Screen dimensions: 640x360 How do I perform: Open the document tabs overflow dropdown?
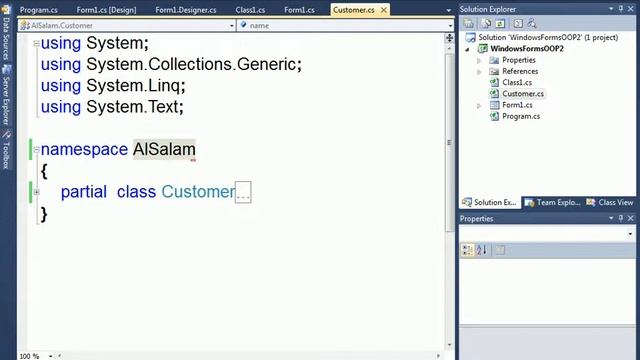449,10
